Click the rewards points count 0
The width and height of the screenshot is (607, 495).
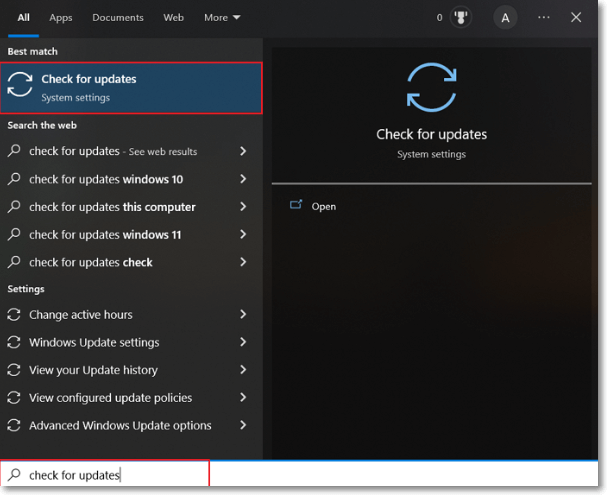[x=439, y=18]
